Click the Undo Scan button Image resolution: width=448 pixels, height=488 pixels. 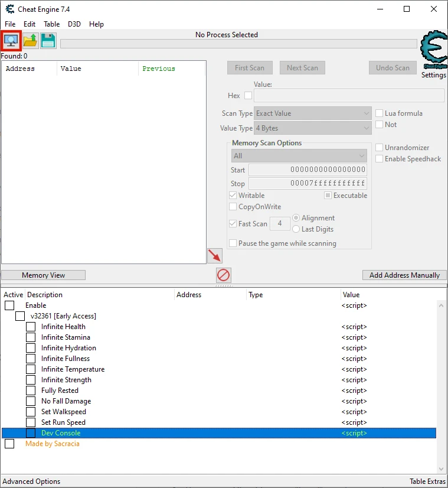pyautogui.click(x=393, y=68)
